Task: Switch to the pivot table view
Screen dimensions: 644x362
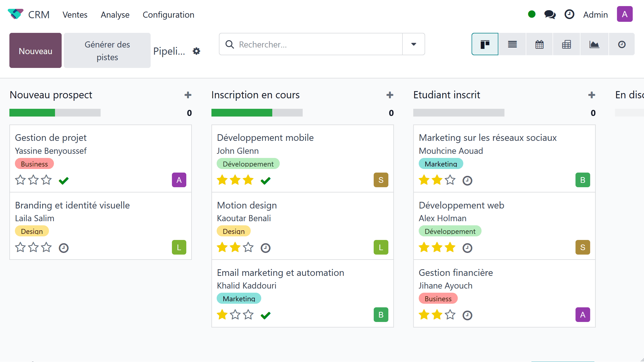Action: click(x=566, y=44)
